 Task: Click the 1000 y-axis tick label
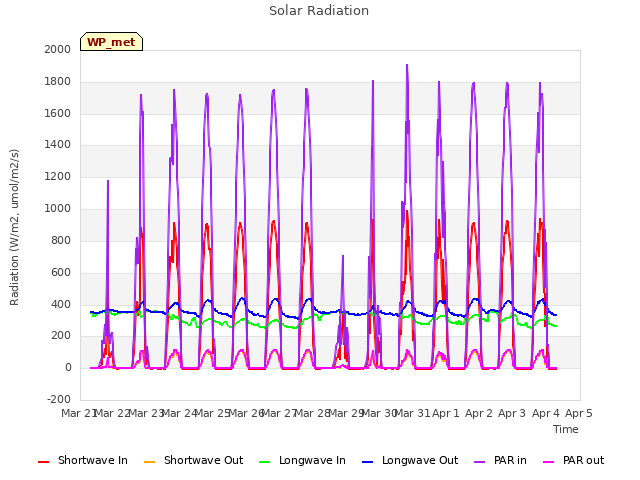click(x=58, y=209)
